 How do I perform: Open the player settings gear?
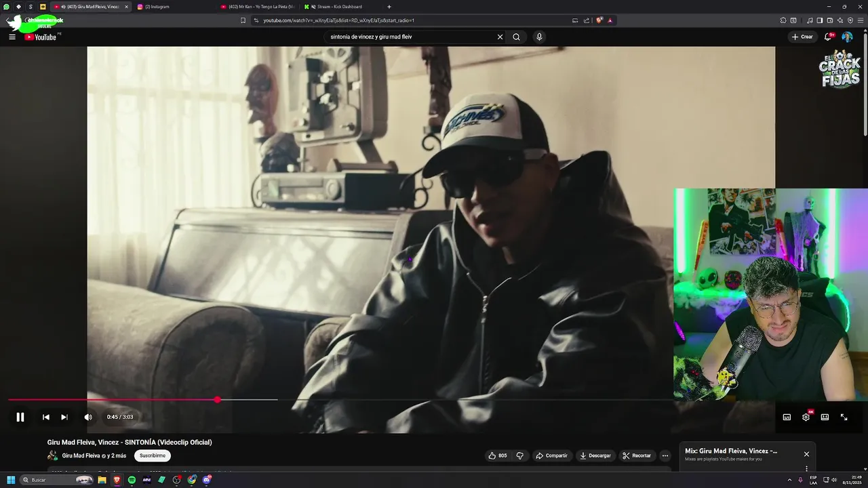click(x=806, y=417)
